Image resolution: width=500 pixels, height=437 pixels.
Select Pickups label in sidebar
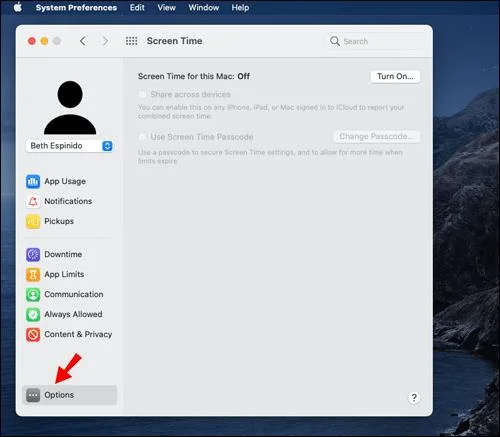(59, 221)
